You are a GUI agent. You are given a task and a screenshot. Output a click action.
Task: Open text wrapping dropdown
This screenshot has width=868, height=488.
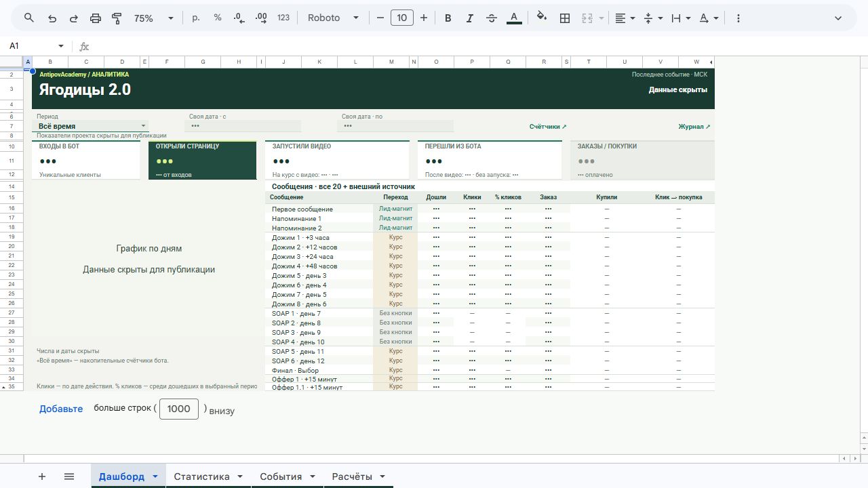point(680,18)
